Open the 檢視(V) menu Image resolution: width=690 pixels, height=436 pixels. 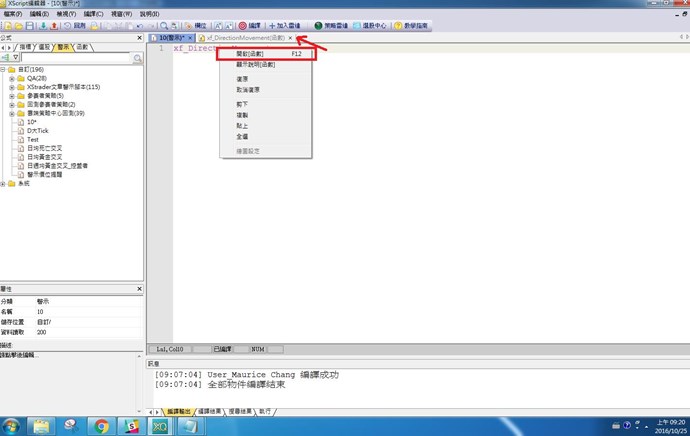click(x=66, y=14)
